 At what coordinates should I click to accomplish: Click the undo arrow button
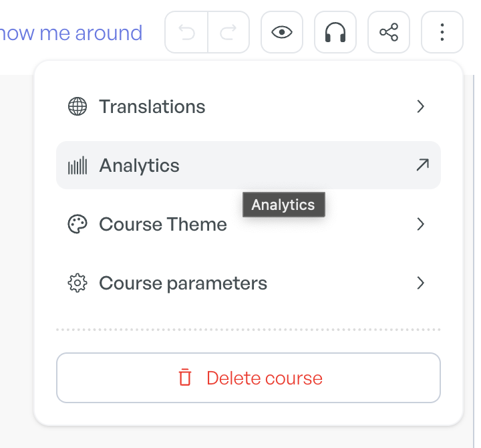click(186, 32)
